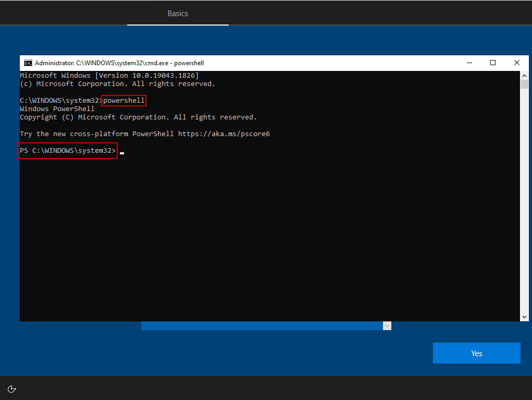Open the cmd.exe title bar system icon

click(x=28, y=63)
